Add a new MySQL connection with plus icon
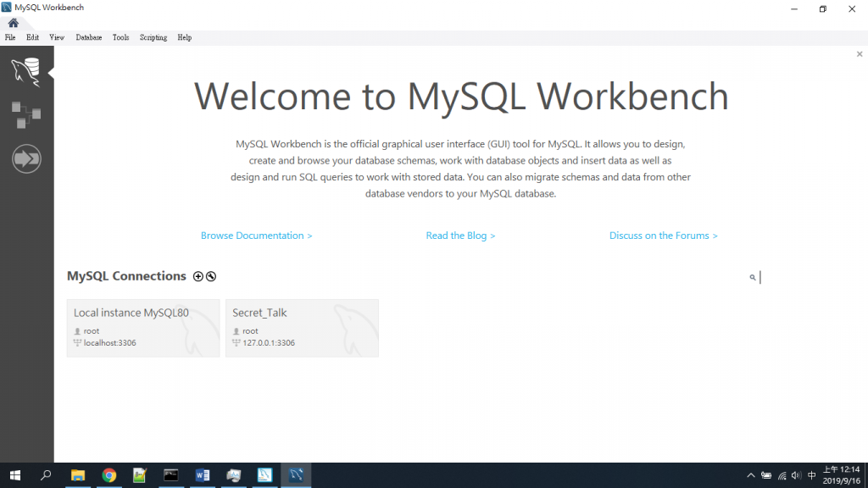Image resolution: width=868 pixels, height=488 pixels. (x=198, y=276)
